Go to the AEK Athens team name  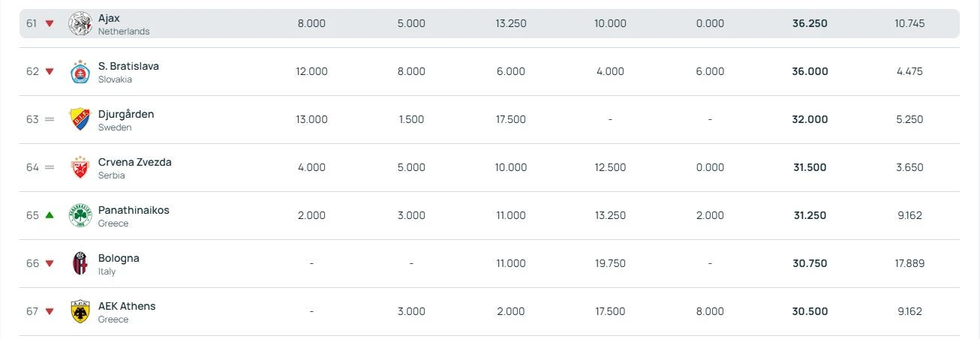tap(127, 306)
